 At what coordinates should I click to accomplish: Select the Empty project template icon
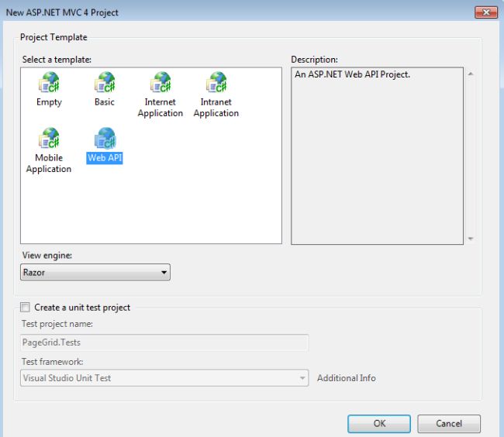49,82
